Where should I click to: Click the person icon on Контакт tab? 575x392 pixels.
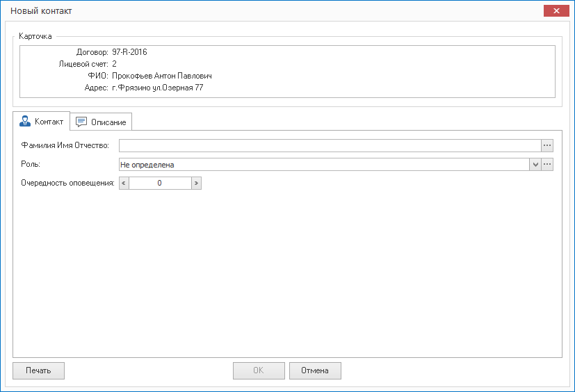[25, 122]
